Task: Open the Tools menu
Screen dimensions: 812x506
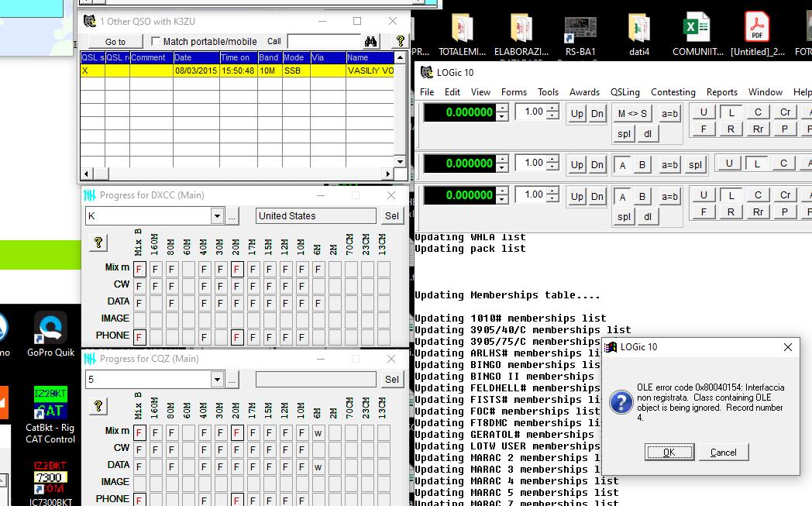Action: click(548, 92)
